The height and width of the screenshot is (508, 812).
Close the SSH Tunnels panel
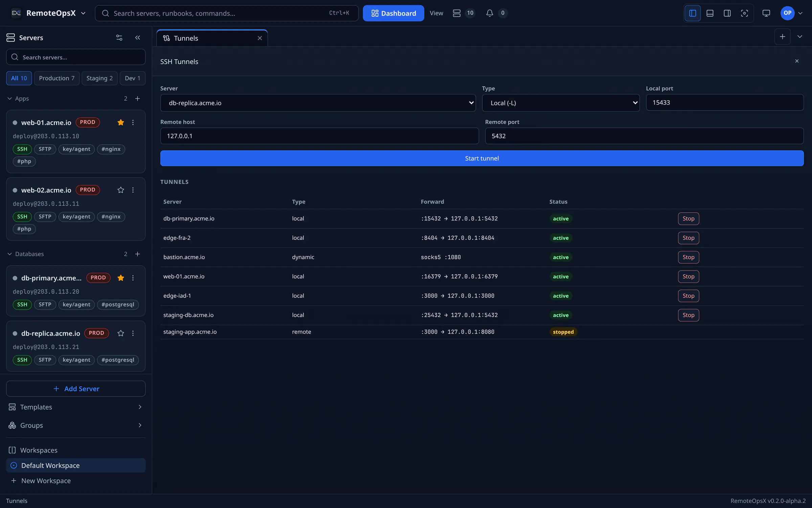click(797, 61)
